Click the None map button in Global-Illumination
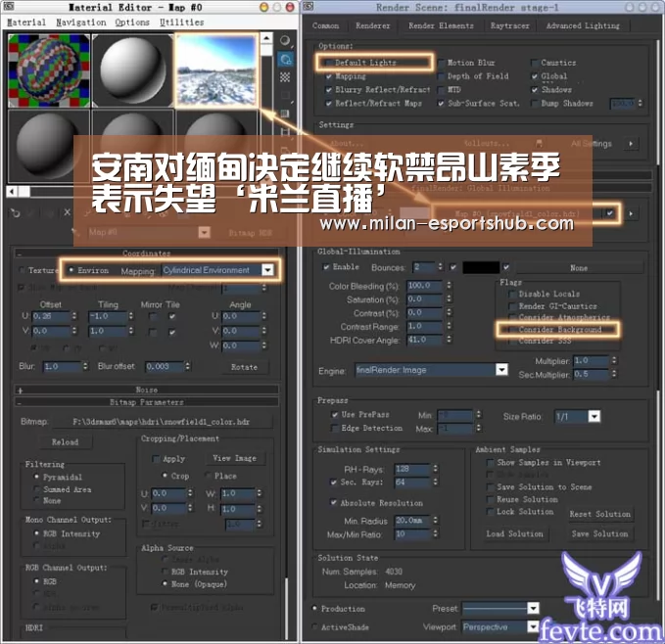This screenshot has height=644, width=665. pos(579,268)
